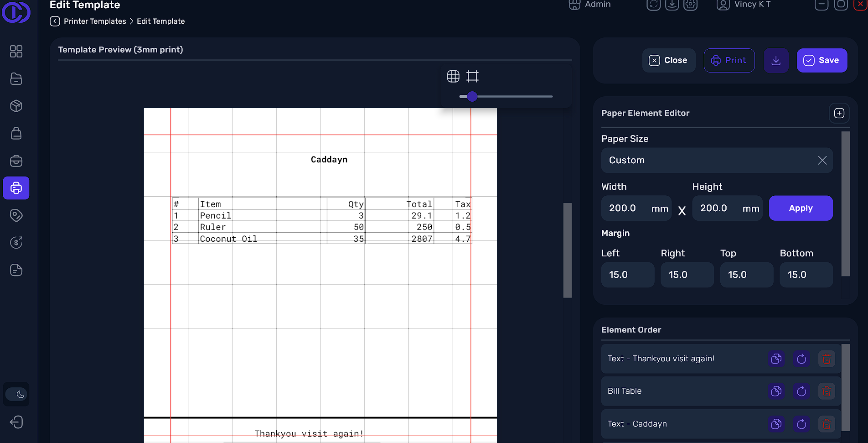Open the price tag icon in sidebar

pyautogui.click(x=16, y=215)
